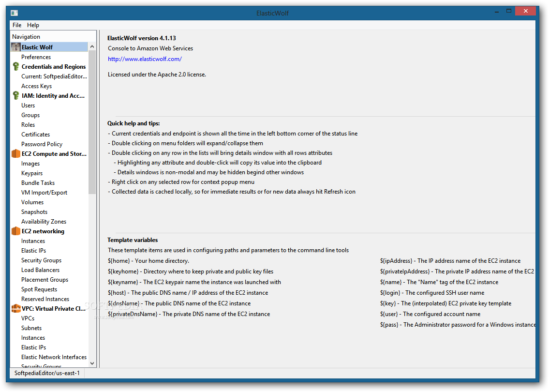Screen dimensions: 549x392
Task: Select the EC2 Compute and Storage folder
Action: 54,154
